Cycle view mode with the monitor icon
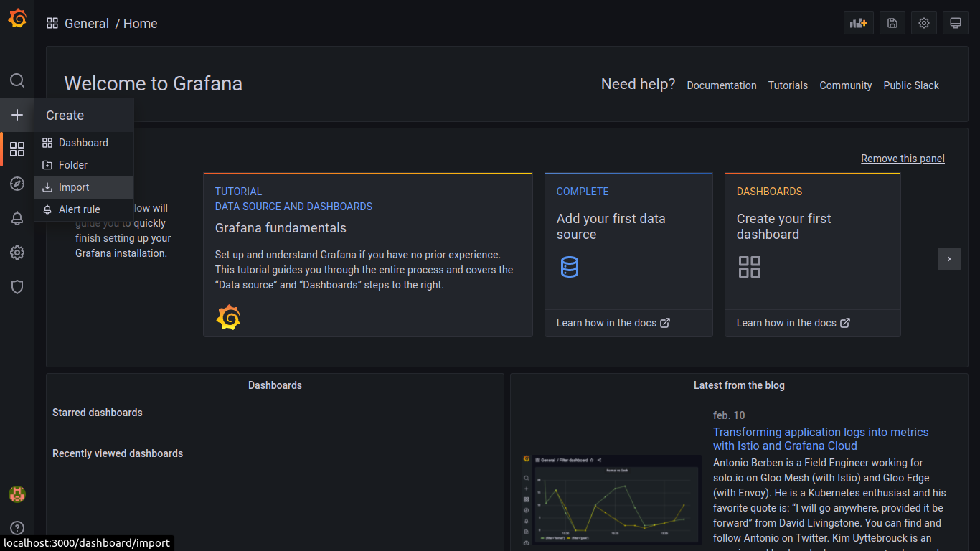Image resolution: width=980 pixels, height=551 pixels. [x=956, y=23]
